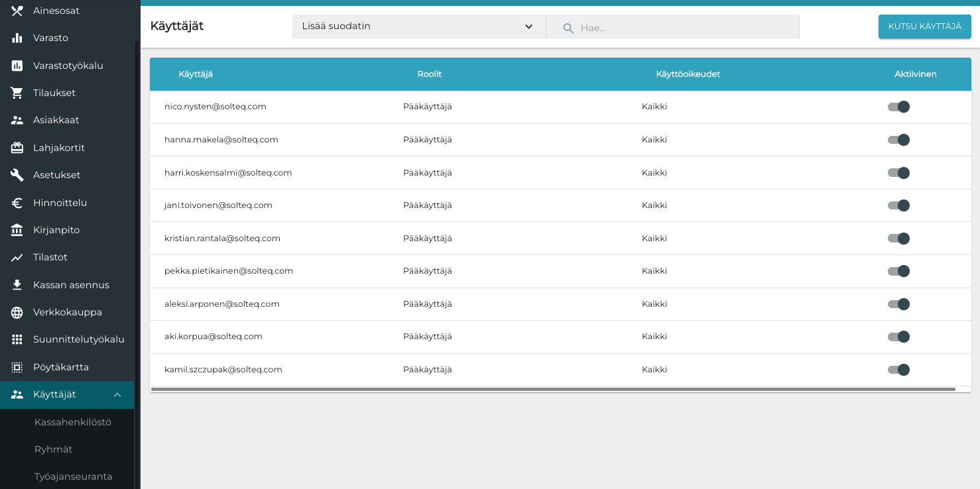
Task: Click the Kutsu käyttäjä button
Action: pyautogui.click(x=924, y=27)
